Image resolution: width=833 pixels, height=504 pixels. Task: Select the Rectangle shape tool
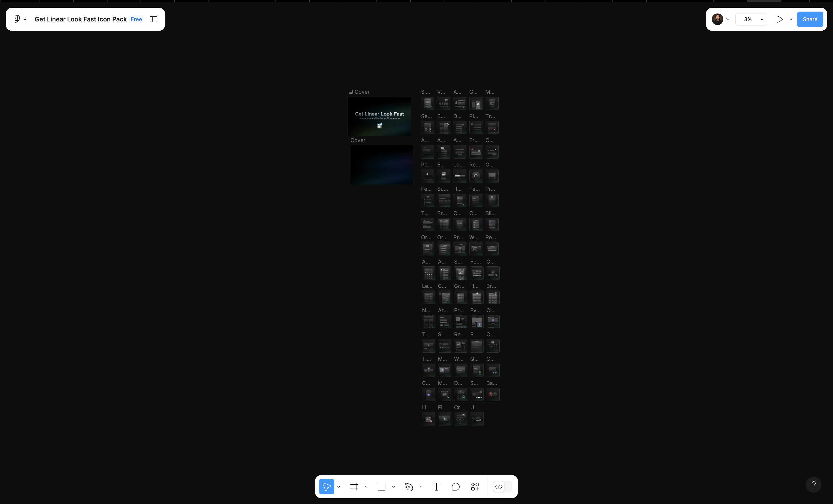click(381, 486)
